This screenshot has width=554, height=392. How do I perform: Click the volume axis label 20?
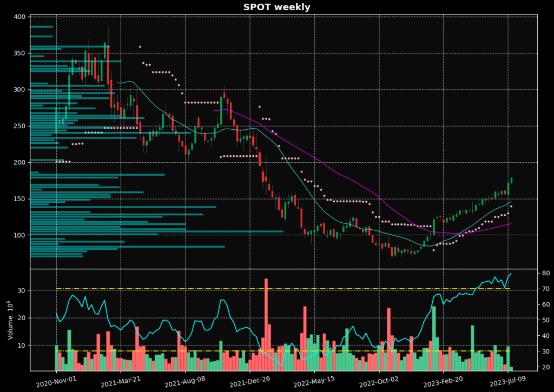22,318
